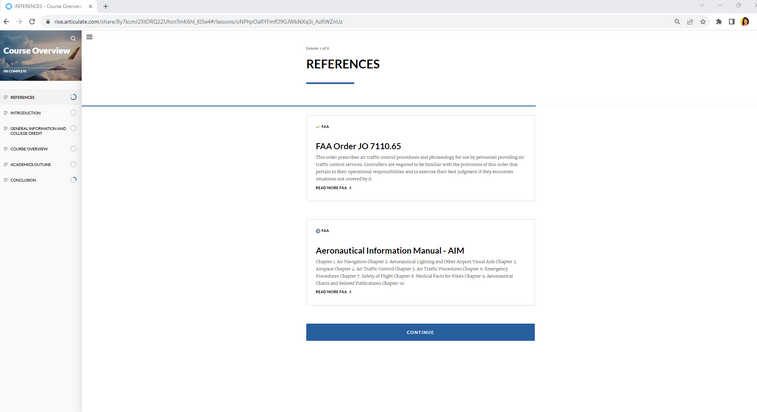Bookmark this page with the star icon

pos(703,21)
